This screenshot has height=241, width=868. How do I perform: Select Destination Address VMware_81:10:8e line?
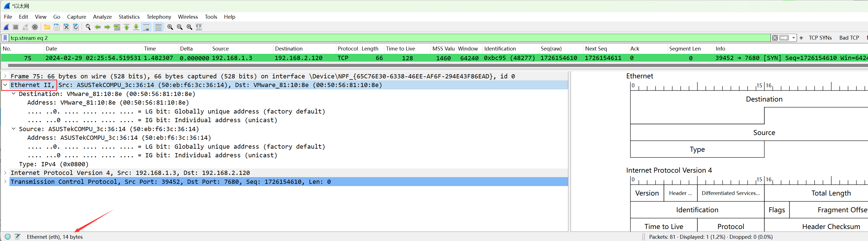tap(108, 102)
